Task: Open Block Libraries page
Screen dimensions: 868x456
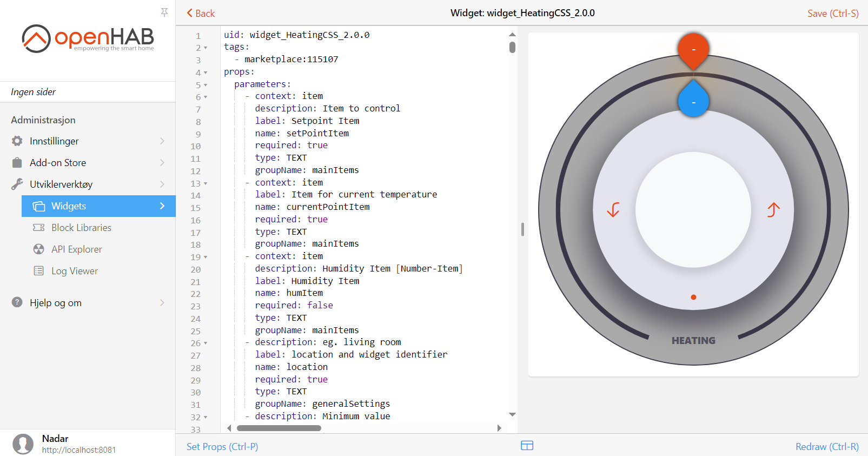Action: [81, 228]
